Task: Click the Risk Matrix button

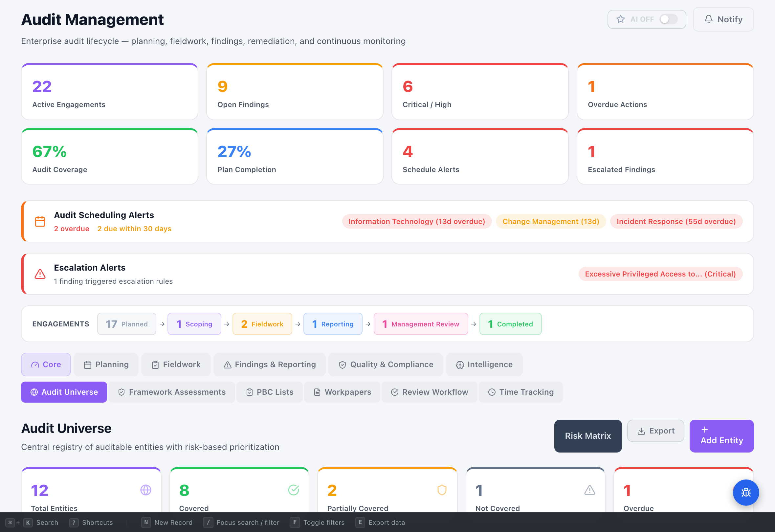Action: coord(587,435)
